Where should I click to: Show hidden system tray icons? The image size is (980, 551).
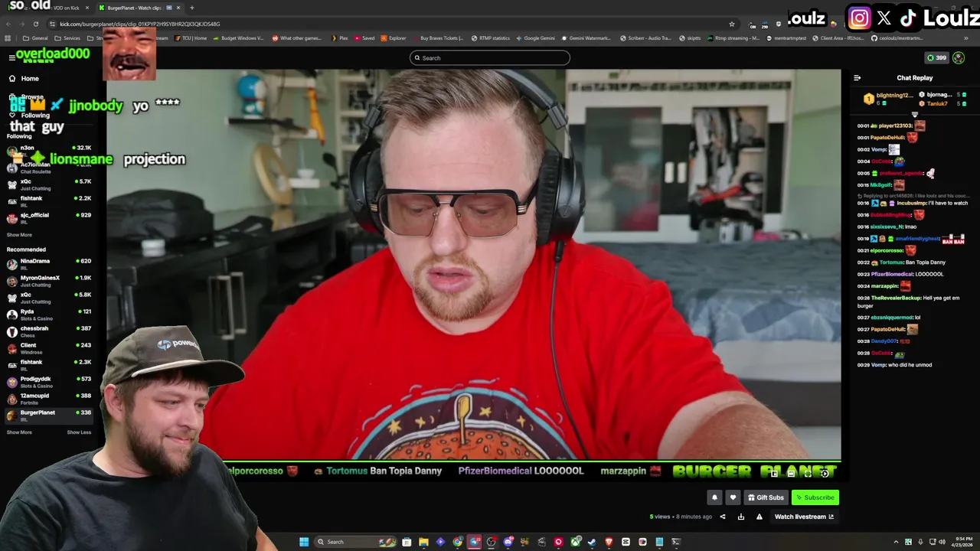point(896,542)
